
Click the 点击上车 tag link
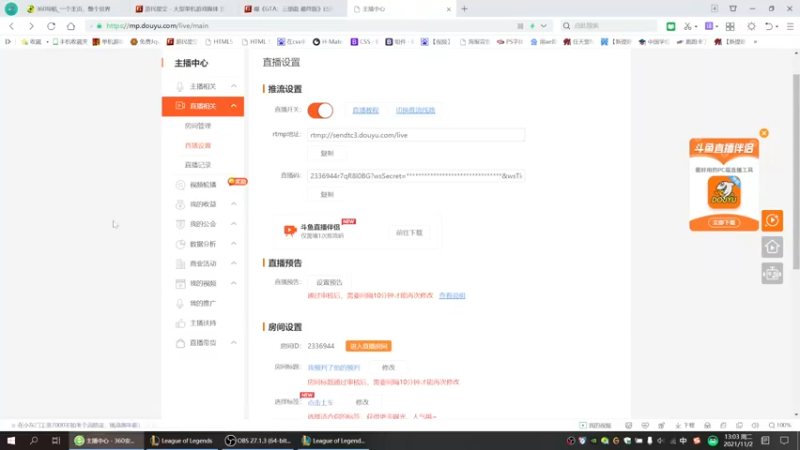click(x=320, y=403)
